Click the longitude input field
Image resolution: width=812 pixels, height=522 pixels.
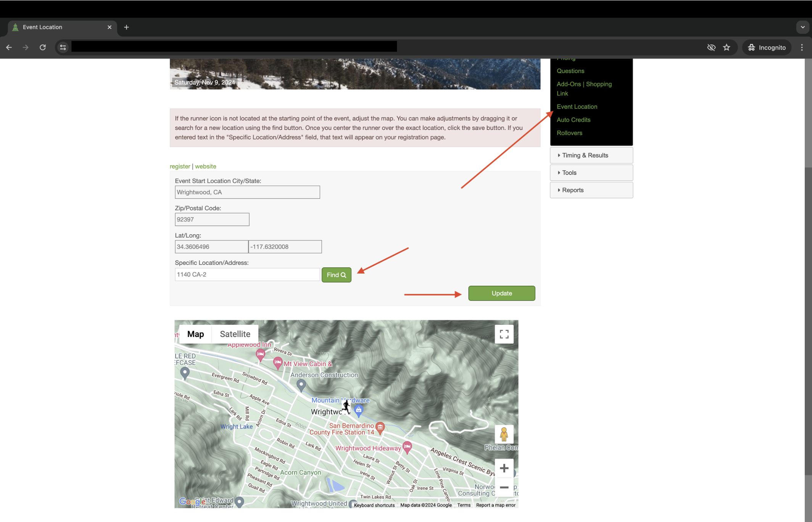pyautogui.click(x=285, y=246)
